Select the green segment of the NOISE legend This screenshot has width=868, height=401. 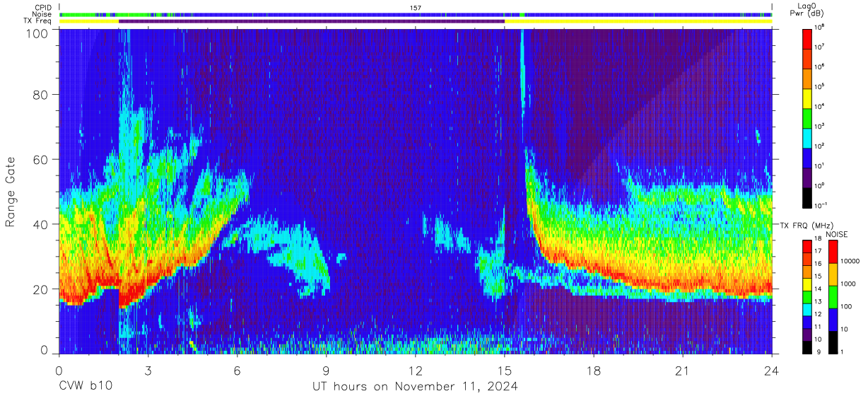click(833, 296)
